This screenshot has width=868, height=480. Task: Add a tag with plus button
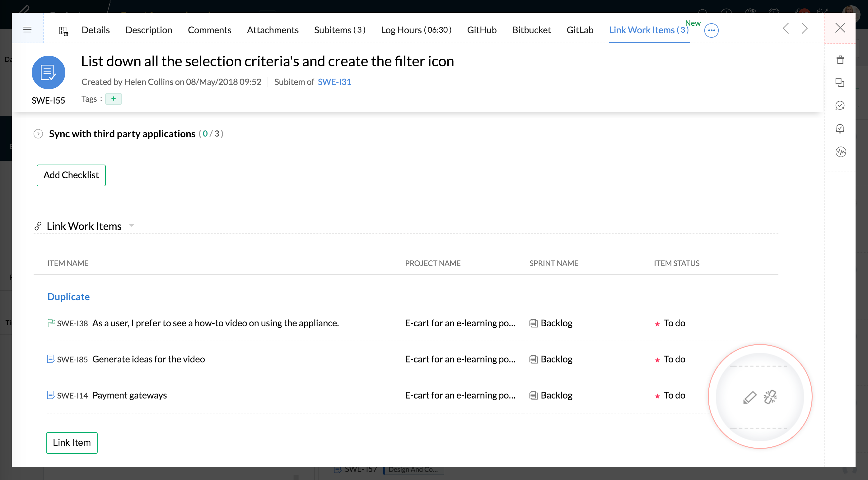(x=114, y=99)
